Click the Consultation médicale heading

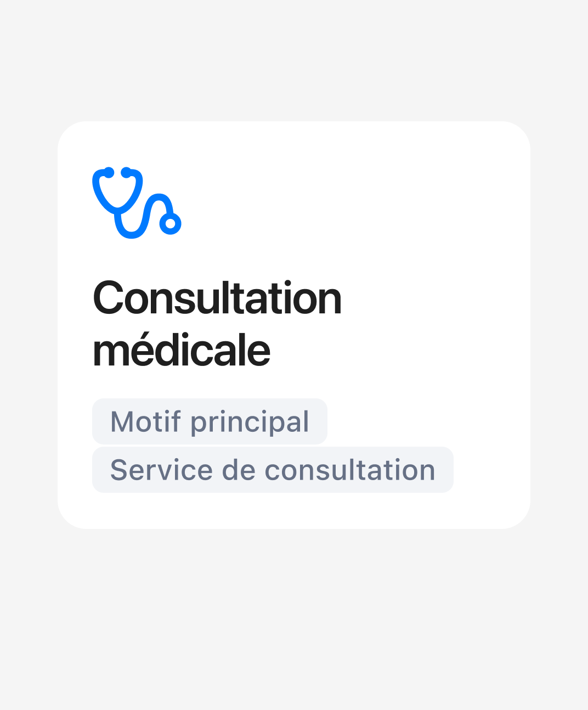tap(217, 324)
